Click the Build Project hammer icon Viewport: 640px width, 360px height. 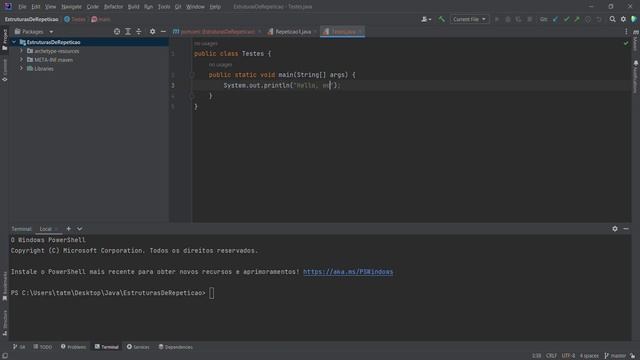tap(441, 19)
